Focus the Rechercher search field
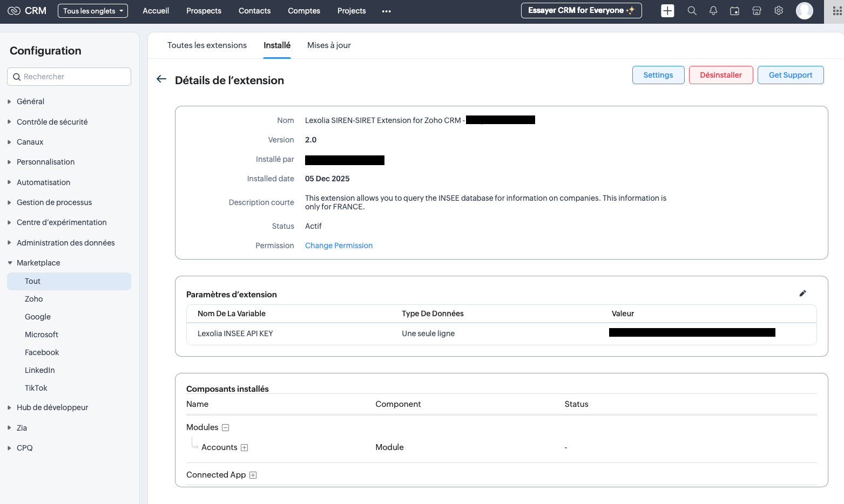Viewport: 844px width, 504px height. point(69,77)
